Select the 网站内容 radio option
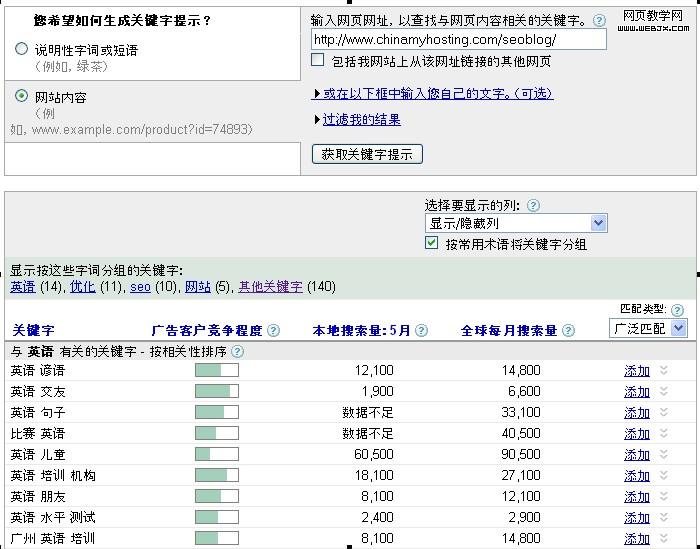The image size is (700, 549). pos(22,97)
